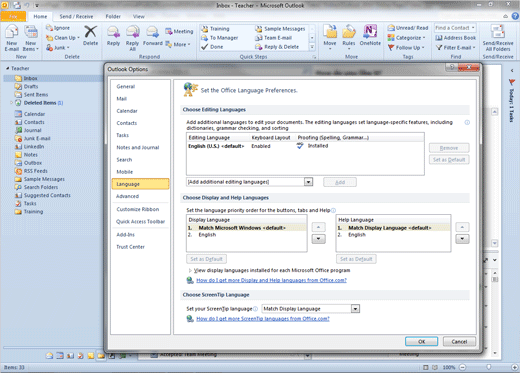The height and width of the screenshot is (373, 520).
Task: Switch to the View ribbon tab
Action: click(139, 16)
